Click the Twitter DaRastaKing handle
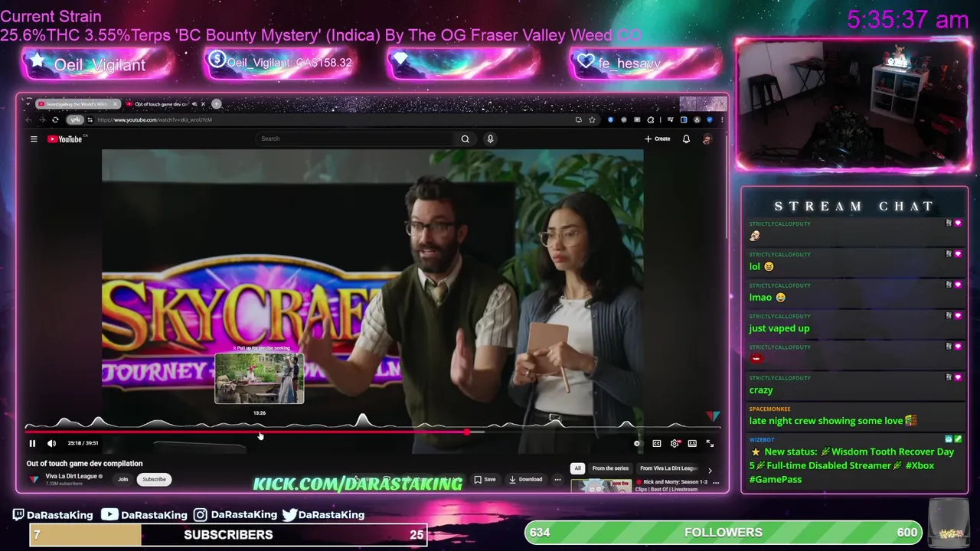The height and width of the screenshot is (551, 980). point(322,515)
